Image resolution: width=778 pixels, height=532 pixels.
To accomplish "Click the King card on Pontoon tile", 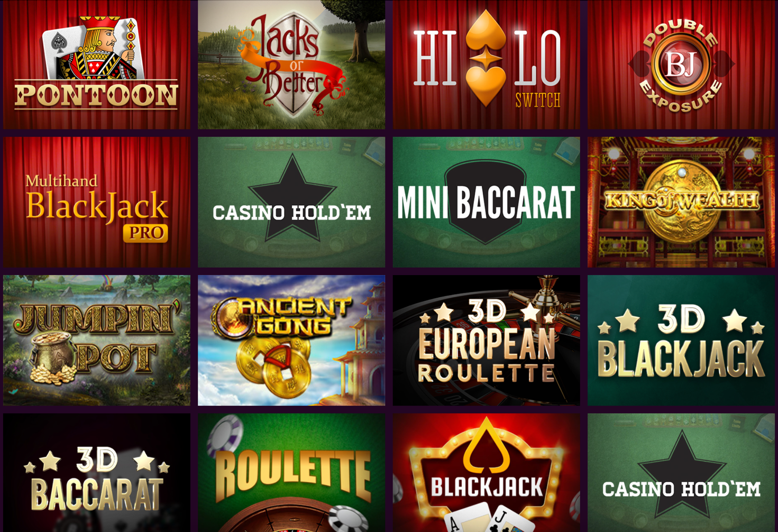I will coord(94,48).
